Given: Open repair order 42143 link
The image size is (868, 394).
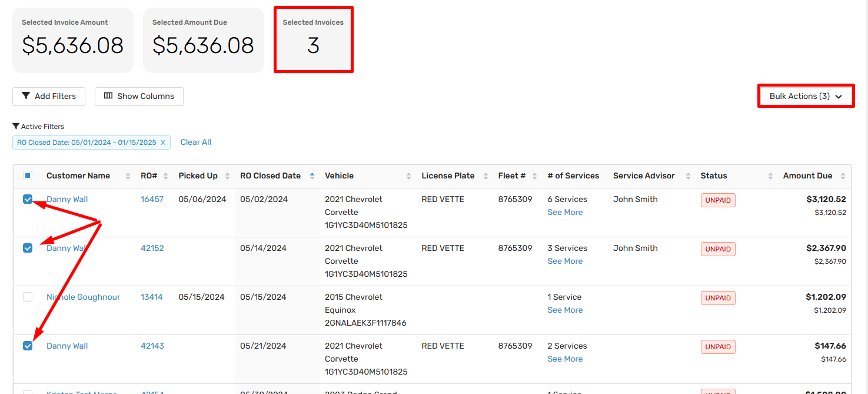Looking at the screenshot, I should [x=152, y=346].
